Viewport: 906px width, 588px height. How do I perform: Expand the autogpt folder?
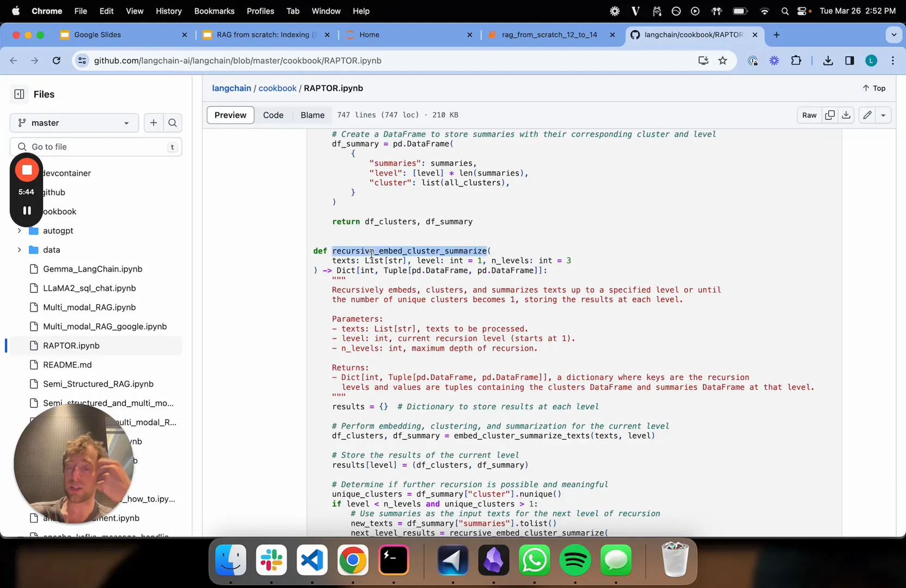(x=19, y=231)
